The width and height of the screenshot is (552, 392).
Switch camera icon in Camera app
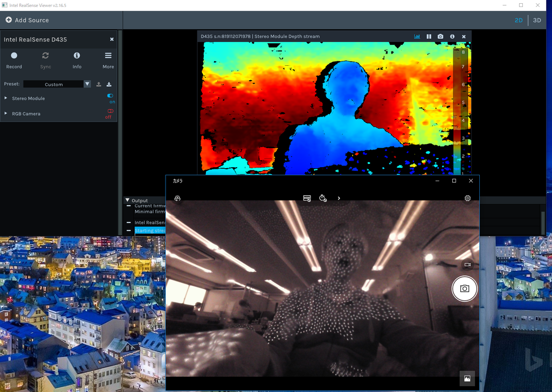pyautogui.click(x=177, y=198)
